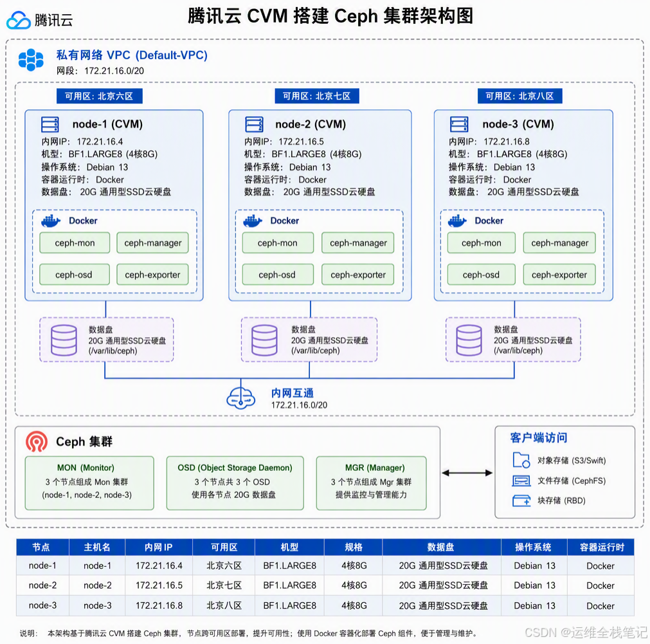Click ceph-manager box in node-3

[559, 243]
